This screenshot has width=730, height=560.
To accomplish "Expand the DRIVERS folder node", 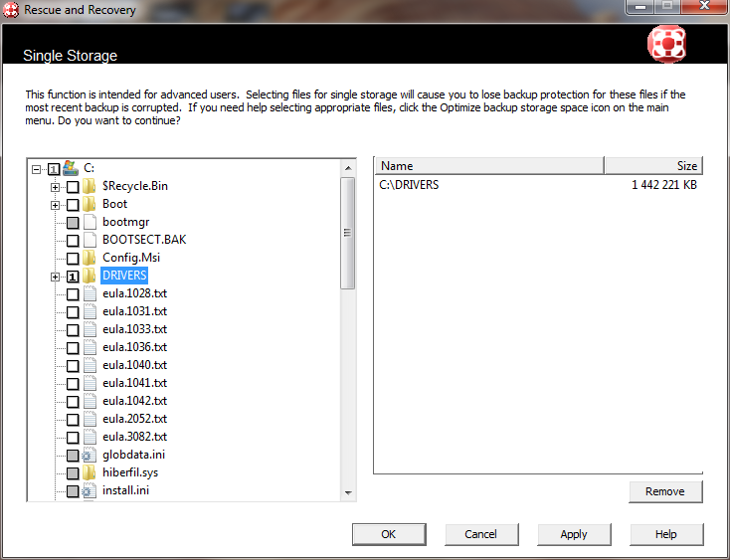I will 56,276.
